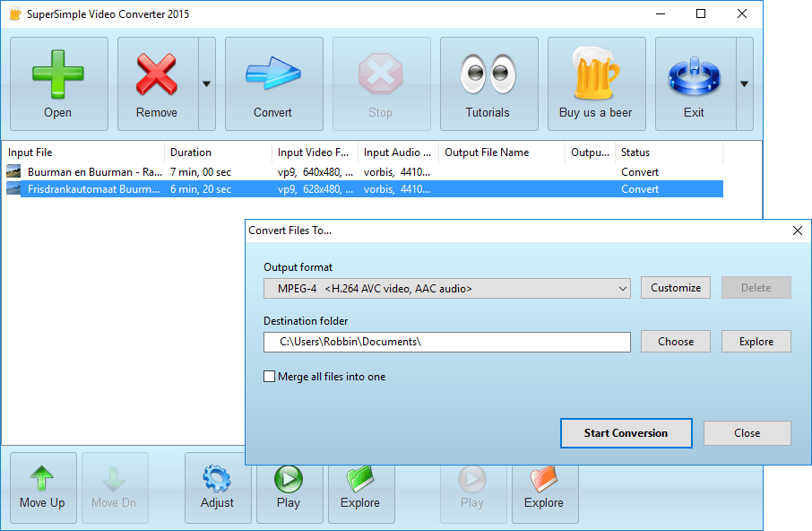Expand the Remove button dropdown arrow

click(207, 84)
